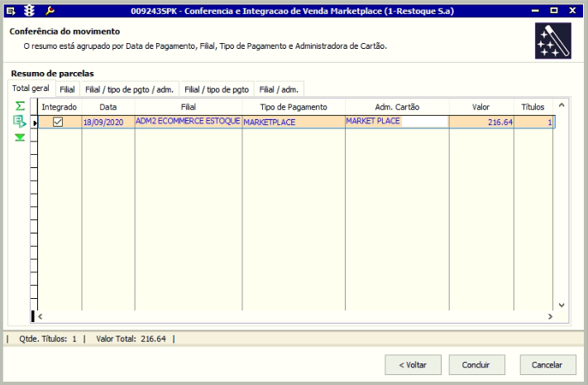This screenshot has height=385, width=588.
Task: Click the Valor Total 216.64 status entry
Action: tap(131, 339)
